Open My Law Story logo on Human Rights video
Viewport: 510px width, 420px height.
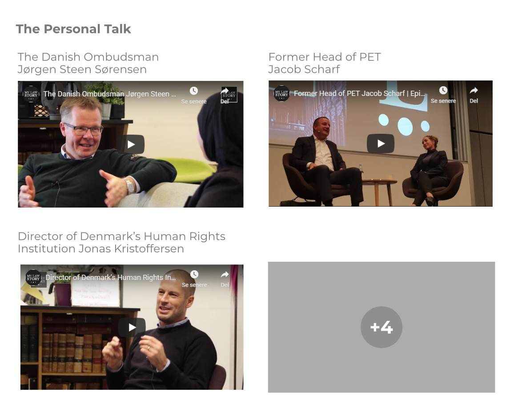[33, 278]
